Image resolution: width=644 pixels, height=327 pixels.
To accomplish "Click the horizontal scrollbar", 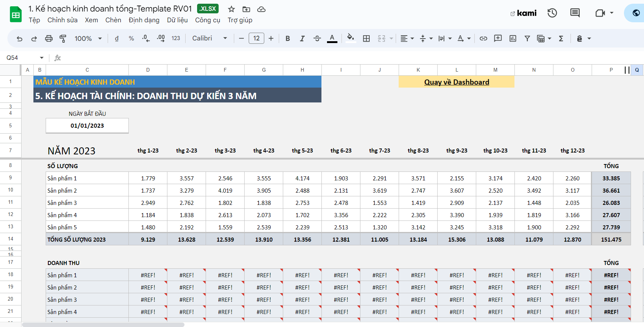I will (x=103, y=325).
